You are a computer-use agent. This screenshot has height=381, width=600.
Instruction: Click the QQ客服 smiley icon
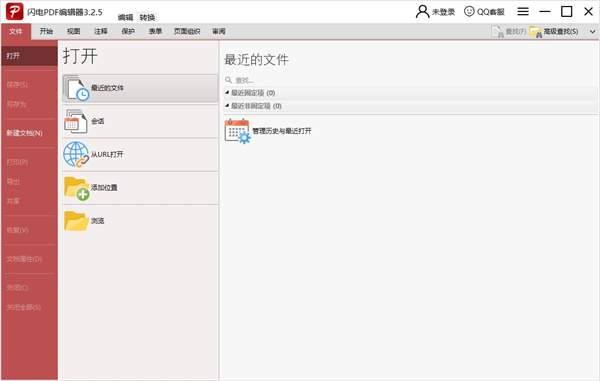469,11
